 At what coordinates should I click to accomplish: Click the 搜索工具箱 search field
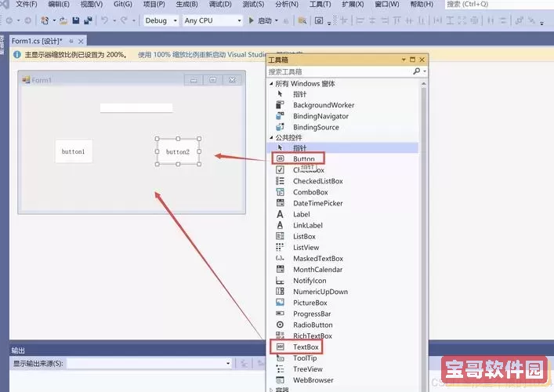[x=340, y=72]
